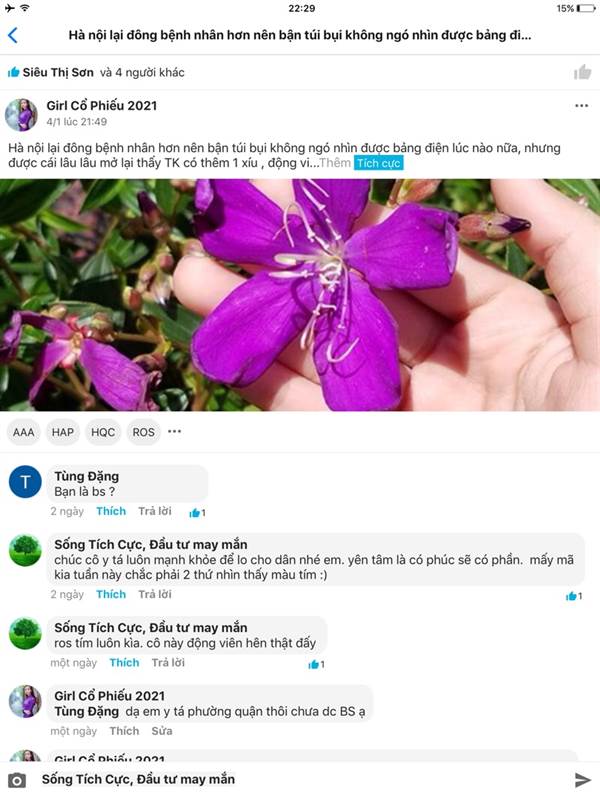Expand more stock tags after ROS
The width and height of the screenshot is (600, 800).
pyautogui.click(x=174, y=432)
